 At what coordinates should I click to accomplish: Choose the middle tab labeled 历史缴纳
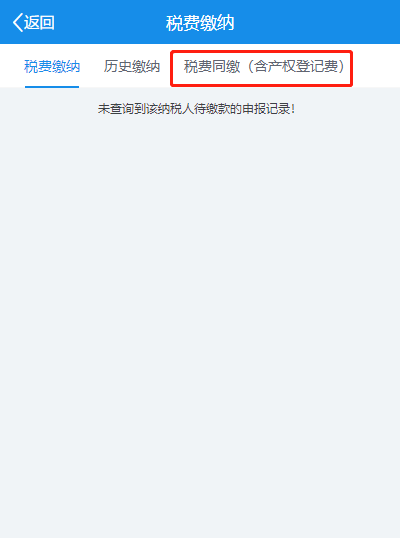(x=132, y=67)
